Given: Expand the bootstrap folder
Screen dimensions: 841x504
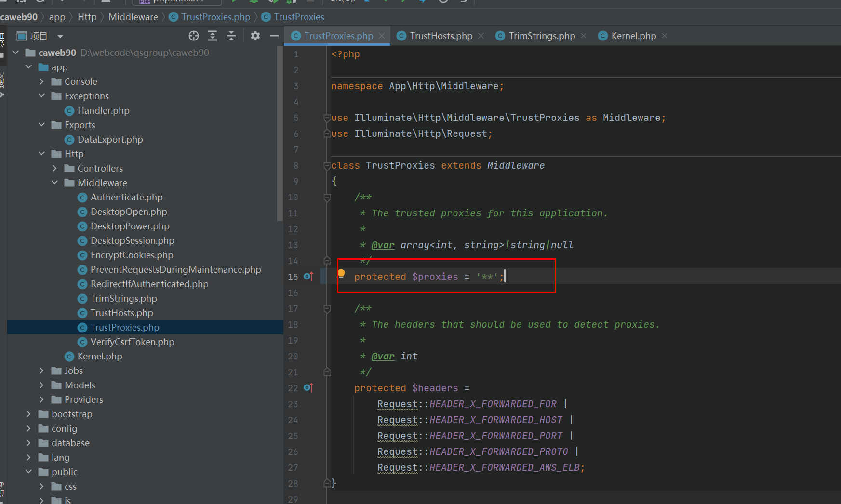Looking at the screenshot, I should point(28,414).
